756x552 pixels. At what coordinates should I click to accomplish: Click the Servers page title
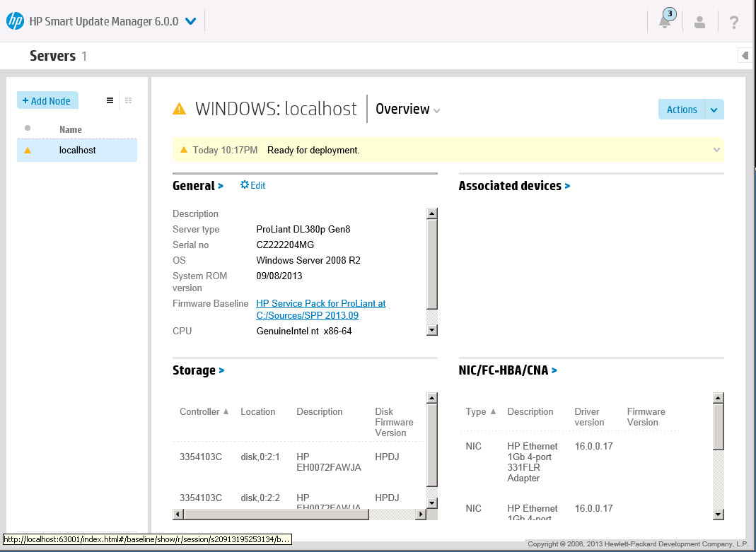(x=52, y=56)
